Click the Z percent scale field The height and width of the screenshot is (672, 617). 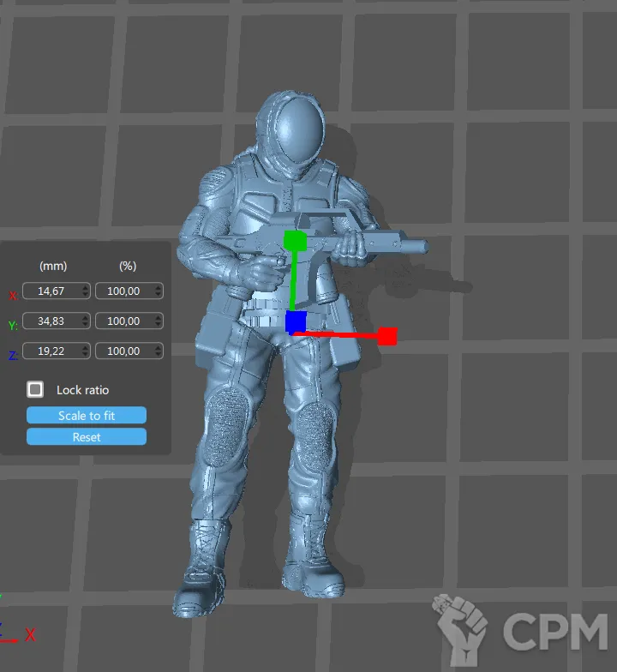pyautogui.click(x=123, y=351)
